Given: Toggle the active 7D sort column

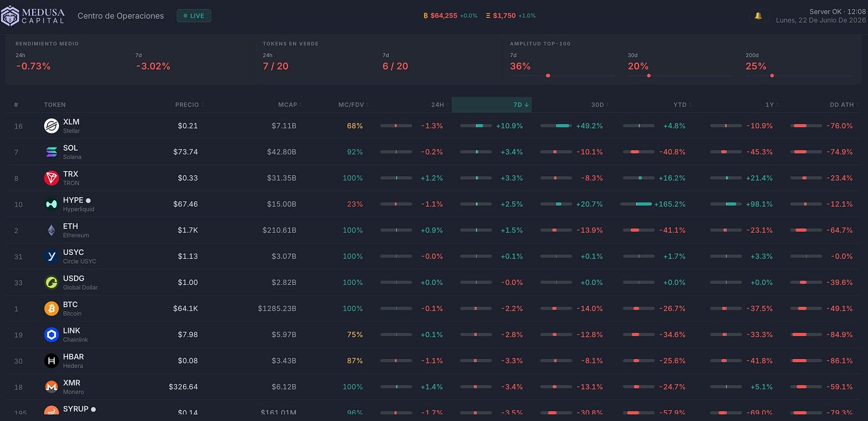Looking at the screenshot, I should (x=491, y=105).
